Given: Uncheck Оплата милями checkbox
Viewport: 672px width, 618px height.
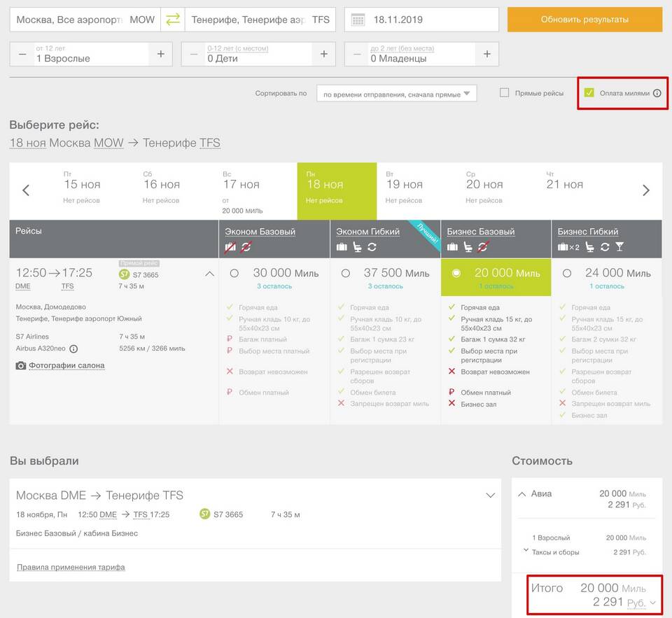Looking at the screenshot, I should pos(589,93).
